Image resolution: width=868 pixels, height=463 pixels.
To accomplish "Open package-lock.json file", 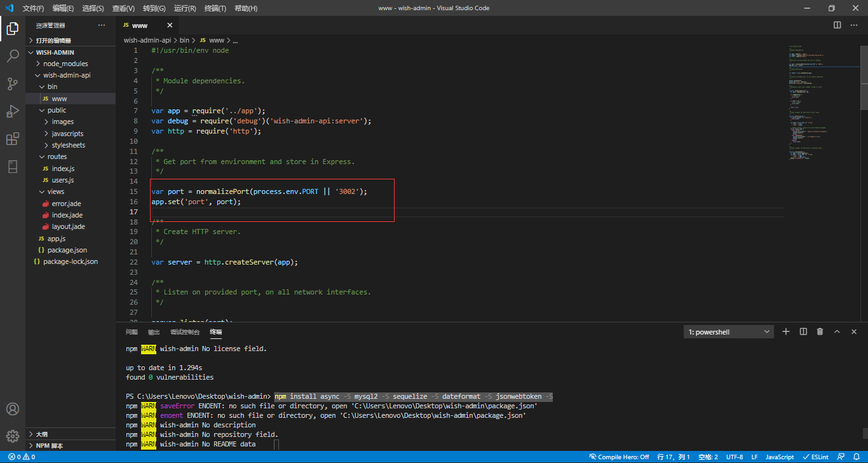I will 70,261.
